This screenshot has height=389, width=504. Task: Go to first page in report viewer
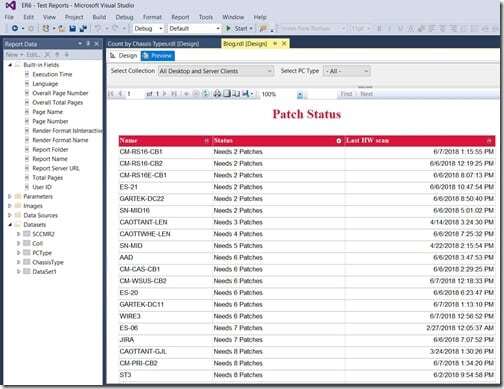pyautogui.click(x=111, y=94)
